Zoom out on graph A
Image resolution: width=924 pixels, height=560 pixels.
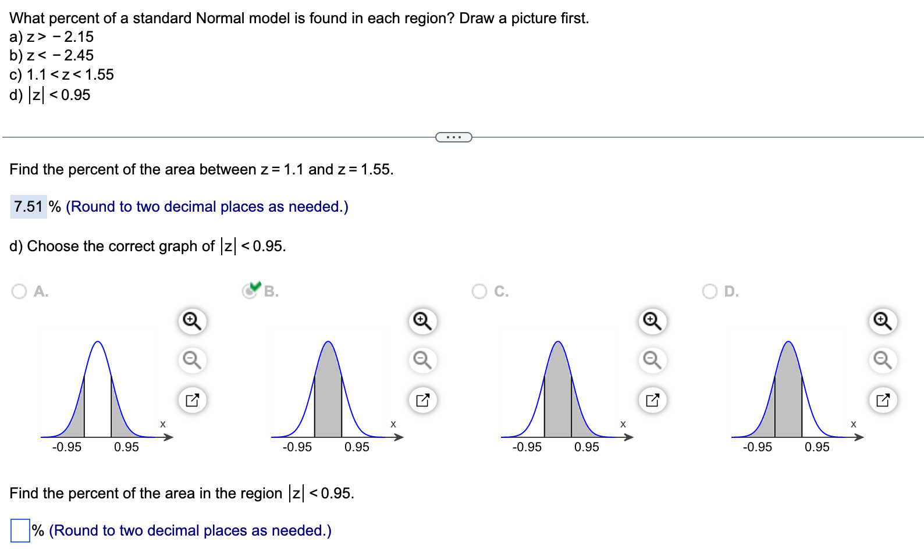[192, 361]
